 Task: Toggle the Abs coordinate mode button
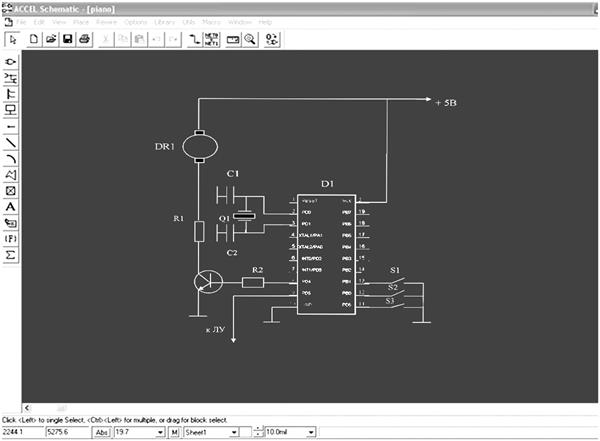(101, 432)
